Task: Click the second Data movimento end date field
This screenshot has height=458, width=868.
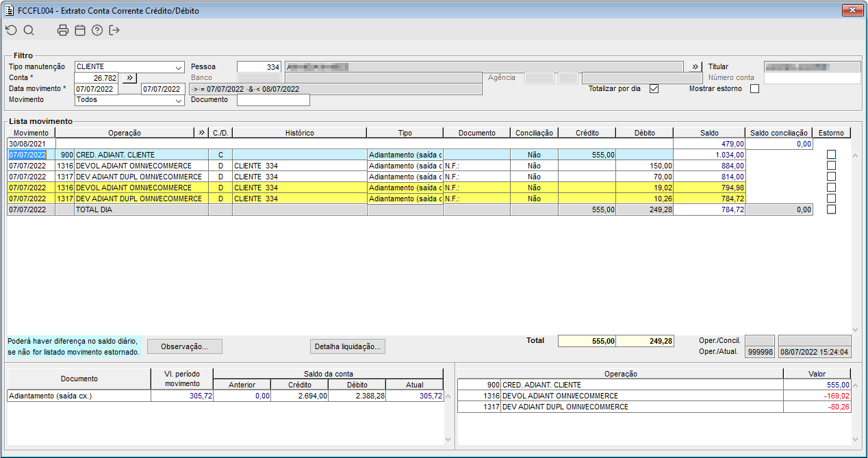Action: [163, 89]
